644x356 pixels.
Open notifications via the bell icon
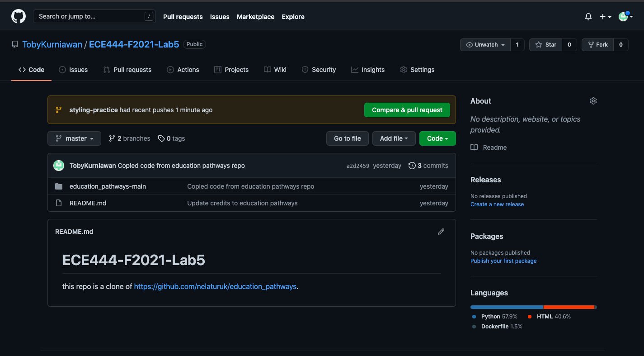[x=588, y=16]
